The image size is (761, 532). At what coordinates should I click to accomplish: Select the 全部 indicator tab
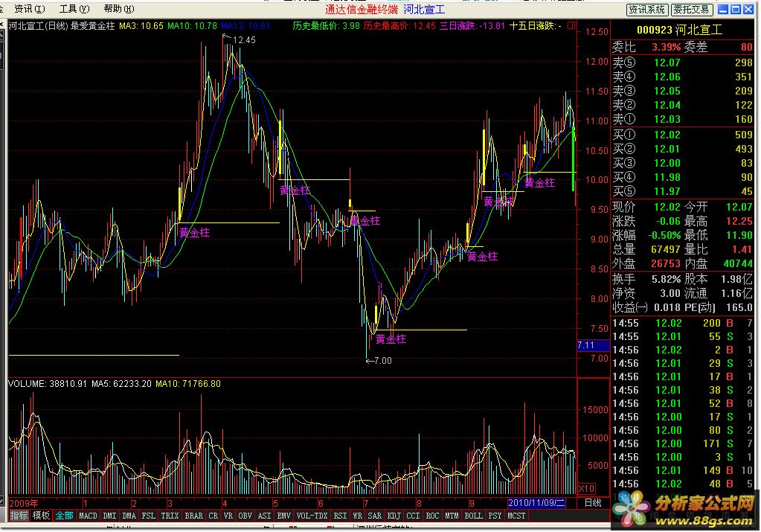tap(64, 516)
